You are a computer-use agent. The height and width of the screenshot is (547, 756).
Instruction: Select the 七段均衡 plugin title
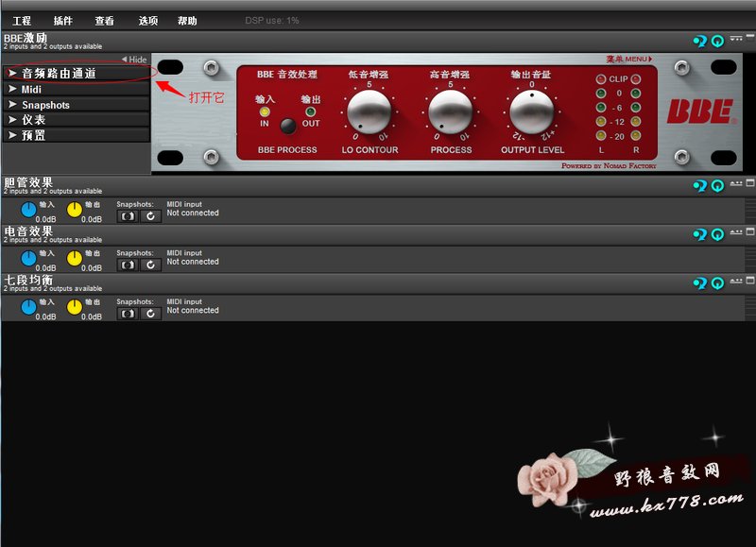point(28,280)
